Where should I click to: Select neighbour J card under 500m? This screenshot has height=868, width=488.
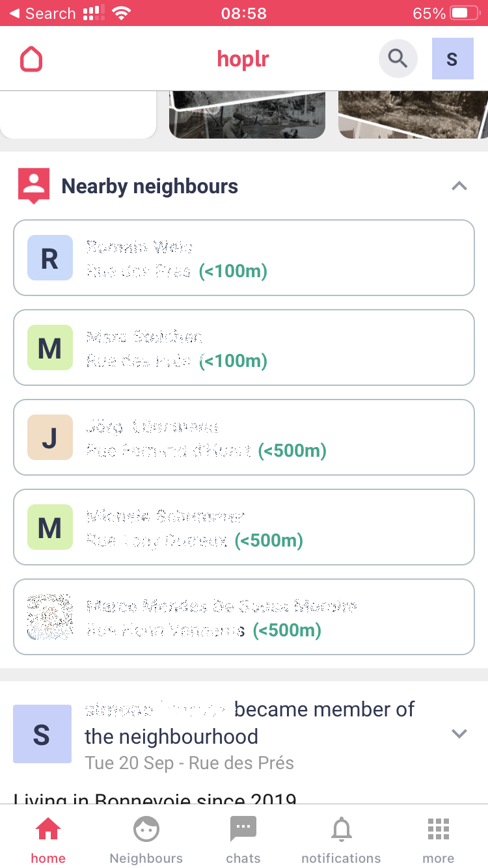click(x=244, y=437)
